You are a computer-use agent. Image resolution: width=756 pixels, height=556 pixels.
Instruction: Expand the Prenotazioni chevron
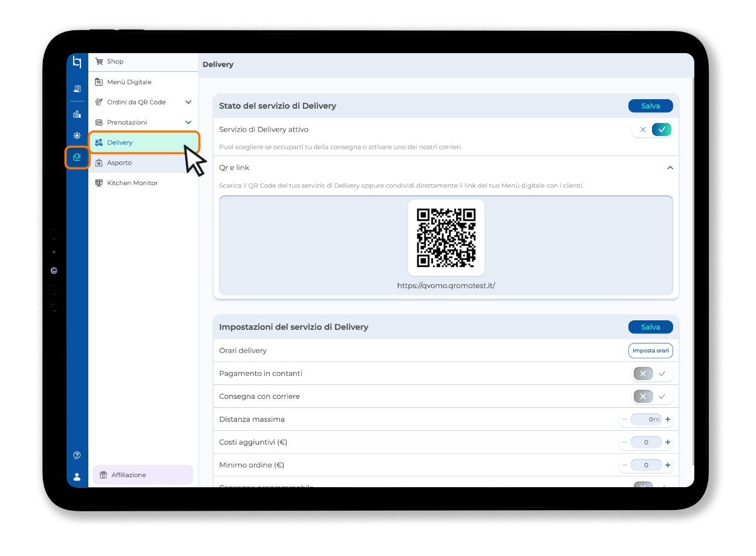[x=188, y=122]
